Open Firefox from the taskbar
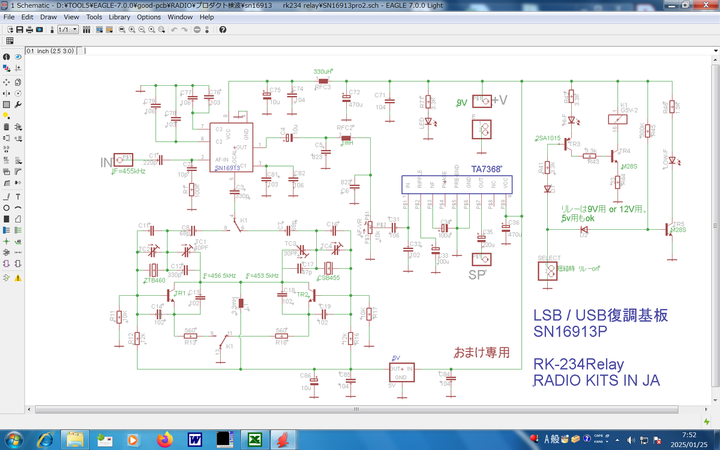 point(165,439)
